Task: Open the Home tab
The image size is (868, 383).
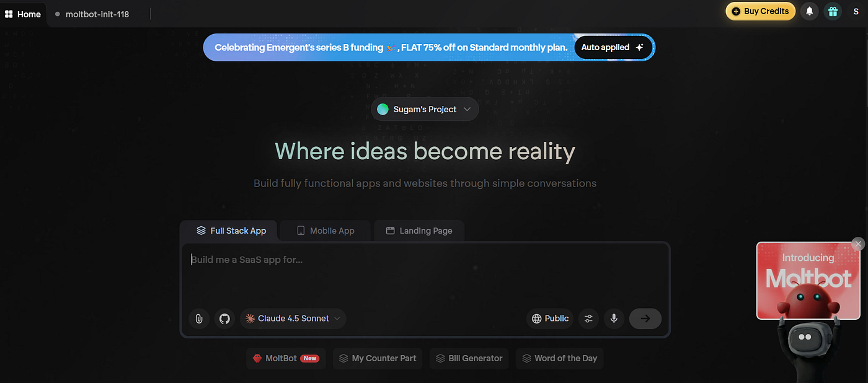Action: pos(23,14)
